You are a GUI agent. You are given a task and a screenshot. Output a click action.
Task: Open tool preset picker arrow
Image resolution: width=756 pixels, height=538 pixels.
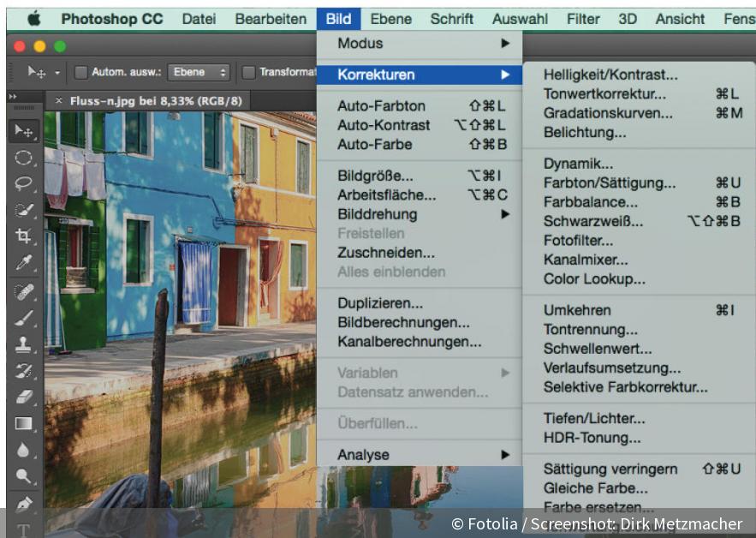click(57, 73)
